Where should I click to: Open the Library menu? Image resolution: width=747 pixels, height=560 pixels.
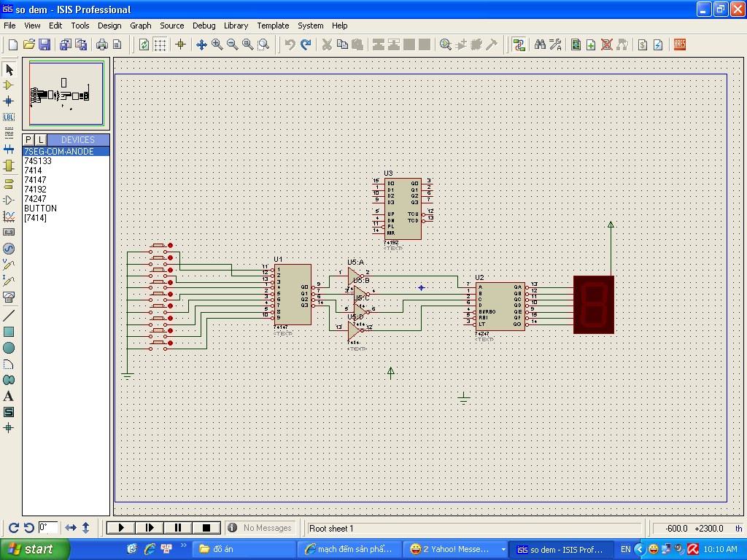(236, 26)
